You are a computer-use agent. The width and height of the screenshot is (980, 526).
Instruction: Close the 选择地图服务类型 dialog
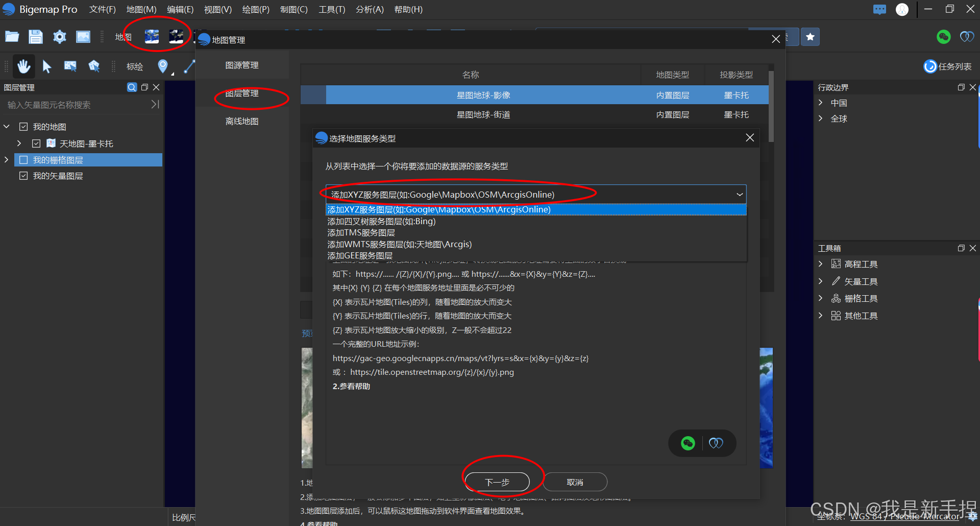(x=750, y=138)
